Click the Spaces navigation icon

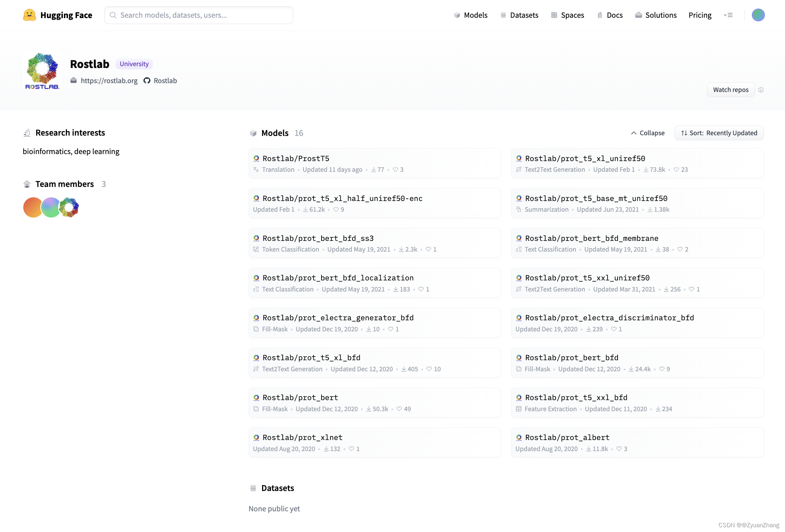(553, 15)
